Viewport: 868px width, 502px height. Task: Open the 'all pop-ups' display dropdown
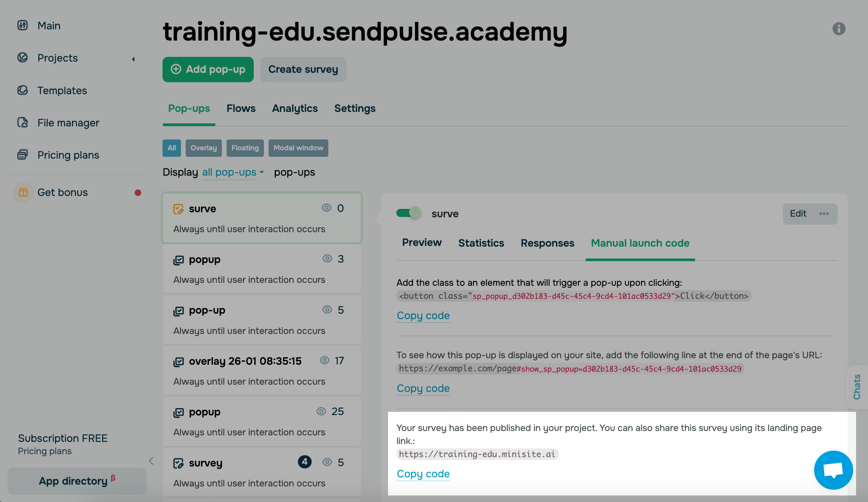point(233,172)
